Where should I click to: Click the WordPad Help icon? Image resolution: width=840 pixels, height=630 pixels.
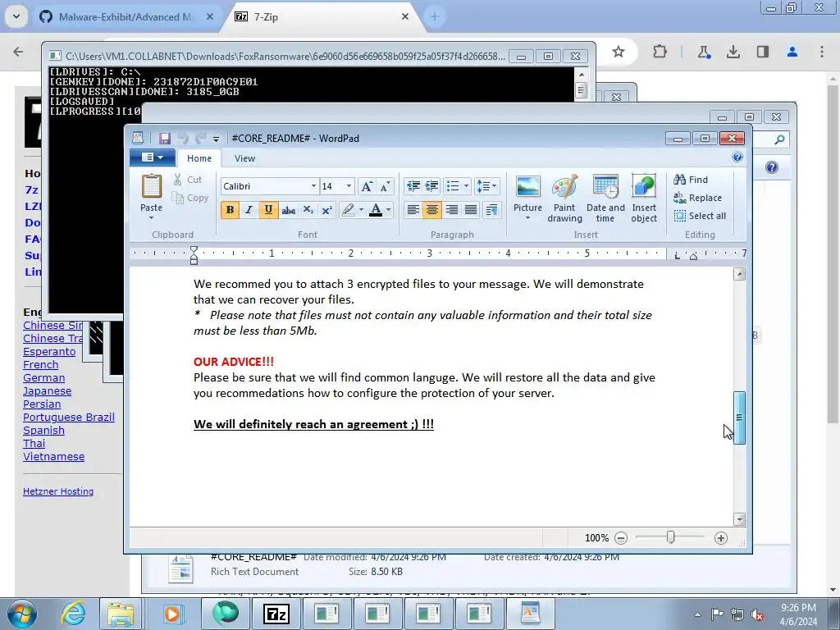pos(737,157)
